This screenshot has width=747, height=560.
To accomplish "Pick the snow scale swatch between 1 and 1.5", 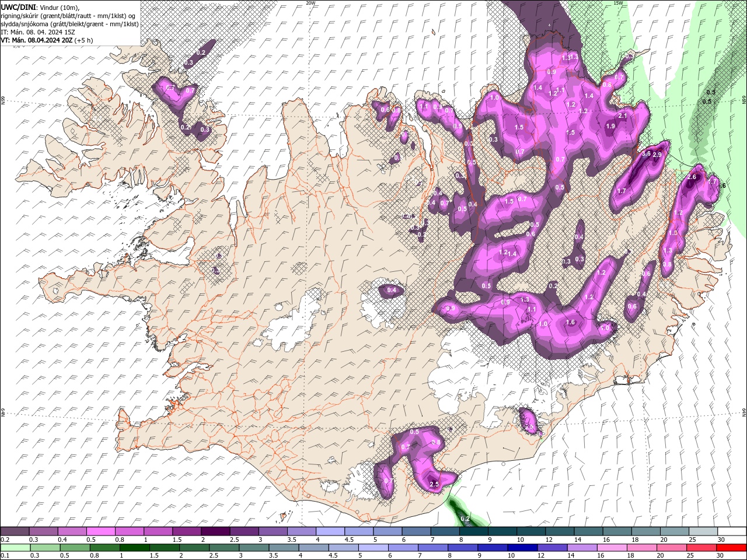I will click(x=158, y=531).
